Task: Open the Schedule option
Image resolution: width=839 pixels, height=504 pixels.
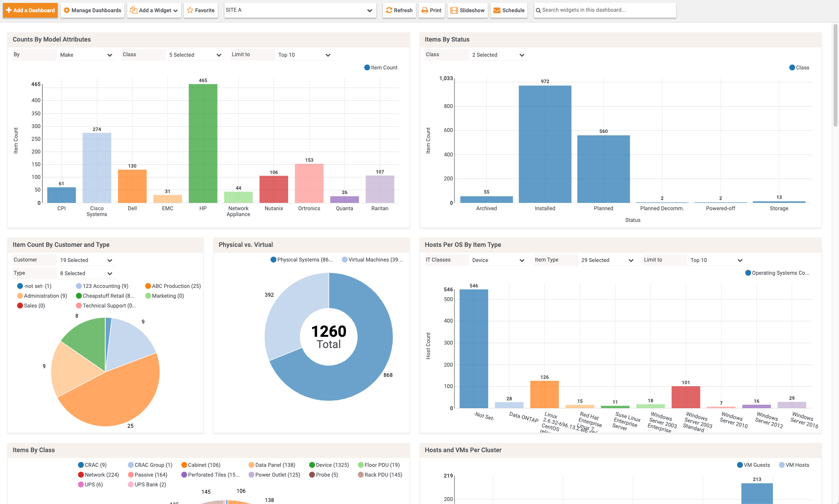Action: [509, 10]
